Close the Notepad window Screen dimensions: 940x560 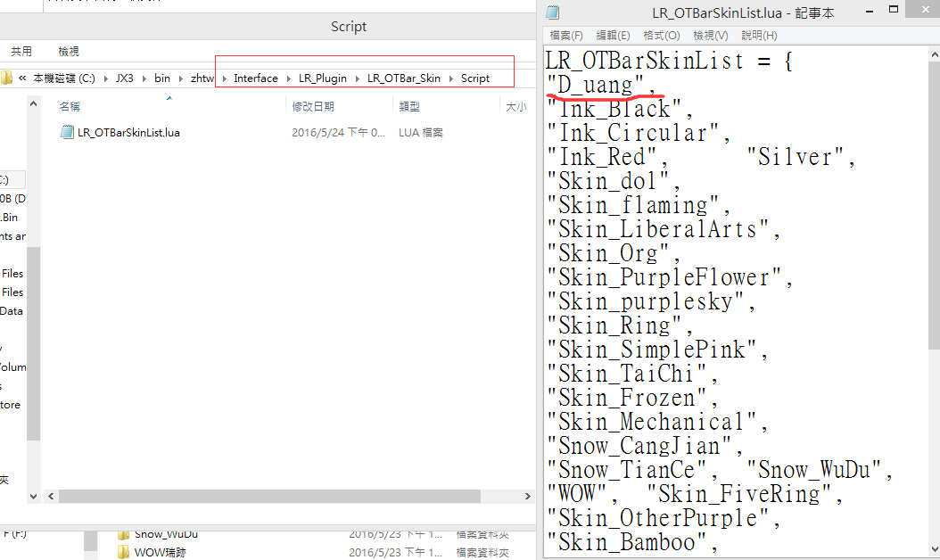coord(926,12)
